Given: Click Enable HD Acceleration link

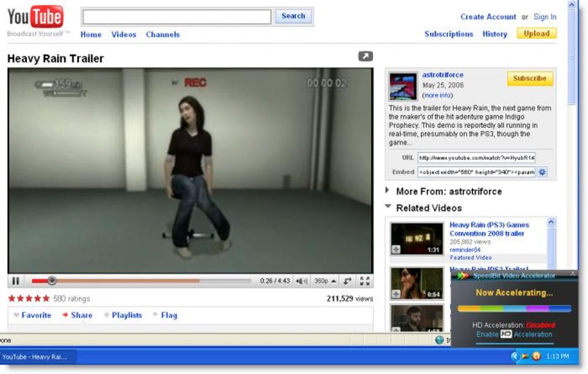Looking at the screenshot, I should (514, 334).
